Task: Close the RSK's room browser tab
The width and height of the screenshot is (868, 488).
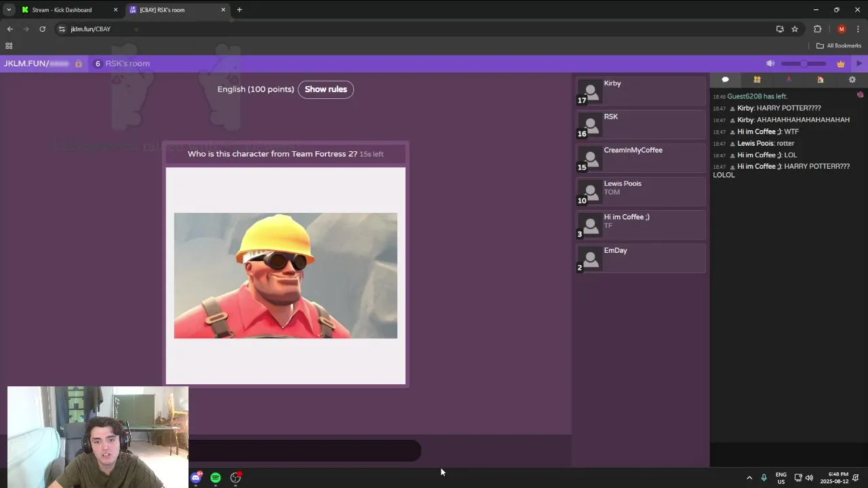Action: tap(223, 10)
